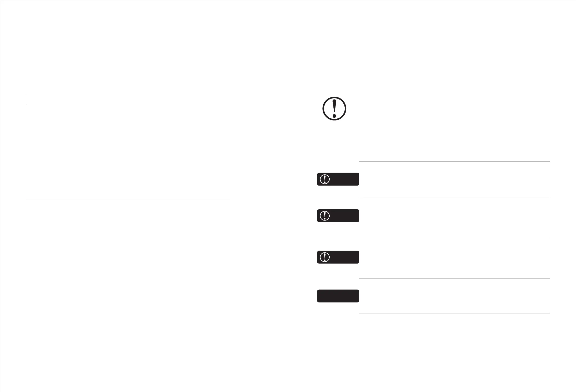Click the large circled exclamation mark icon
Screen dimensions: 576x392
pyautogui.click(x=334, y=108)
